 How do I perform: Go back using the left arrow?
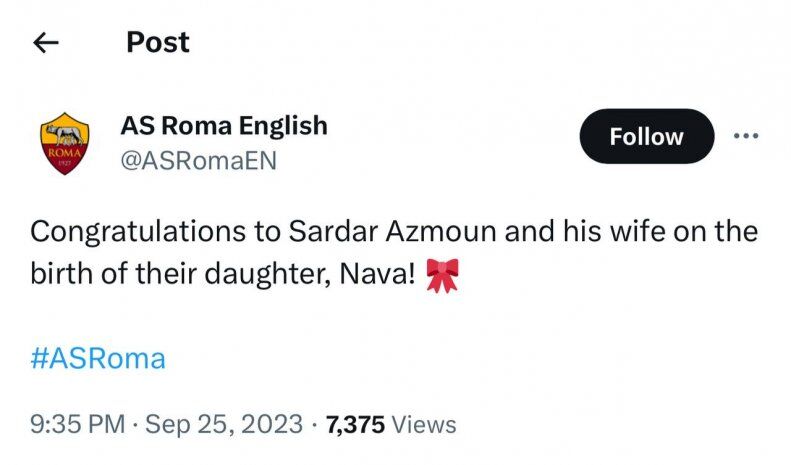click(46, 42)
